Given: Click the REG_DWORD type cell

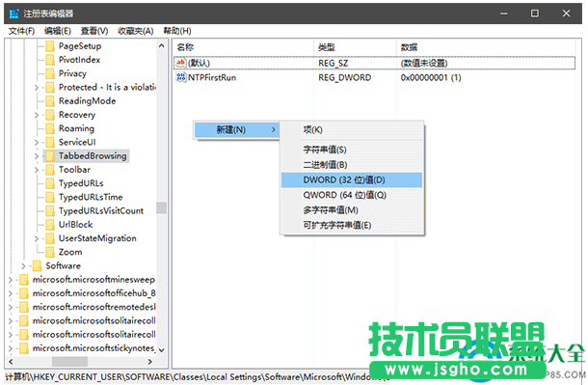Looking at the screenshot, I should click(x=345, y=77).
